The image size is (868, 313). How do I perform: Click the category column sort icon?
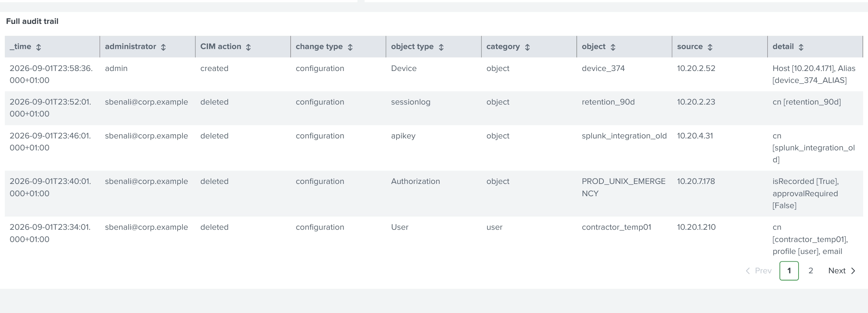point(527,47)
